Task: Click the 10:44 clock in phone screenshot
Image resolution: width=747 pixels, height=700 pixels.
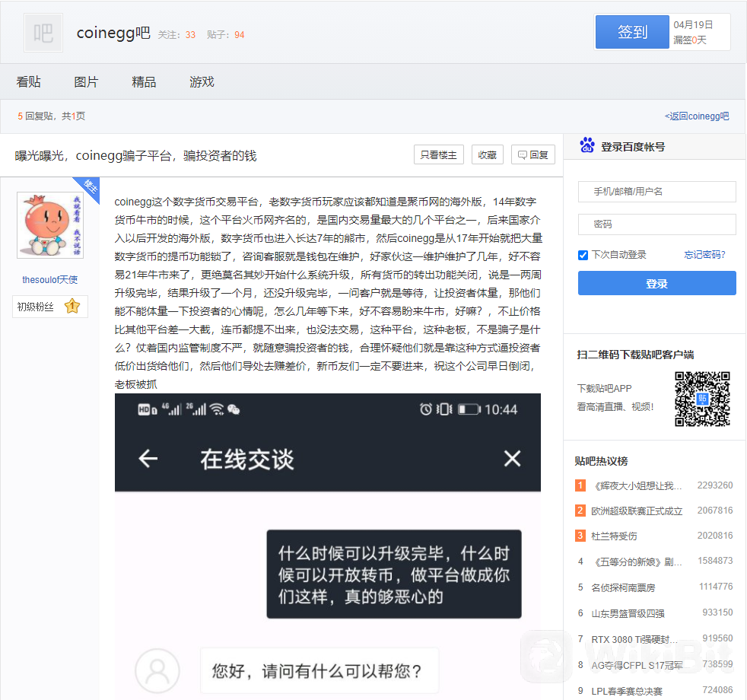Action: coord(501,410)
